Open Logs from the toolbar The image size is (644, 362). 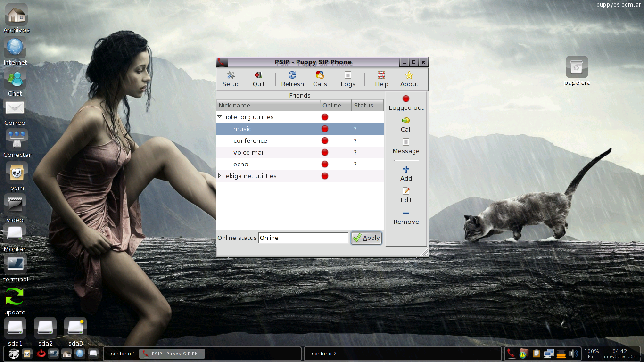click(348, 79)
